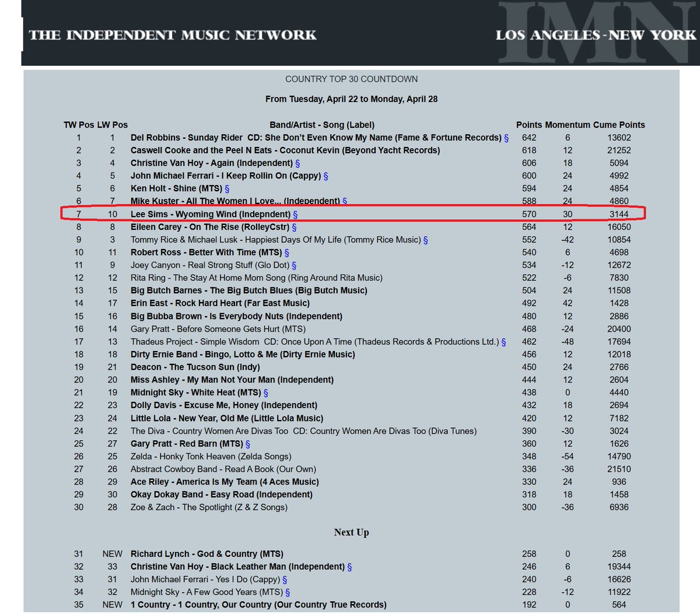700x614 pixels.
Task: Select Caswell Cooke and the Peel N Eats - Coconut Kevin
Action: tap(285, 150)
